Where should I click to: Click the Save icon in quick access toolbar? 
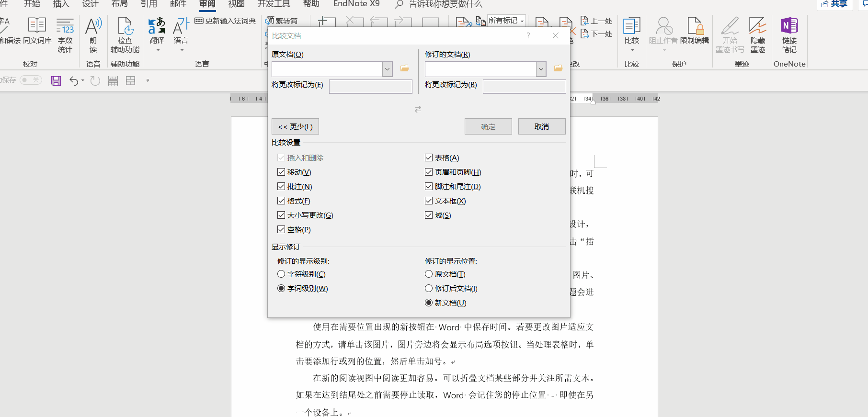(x=56, y=80)
